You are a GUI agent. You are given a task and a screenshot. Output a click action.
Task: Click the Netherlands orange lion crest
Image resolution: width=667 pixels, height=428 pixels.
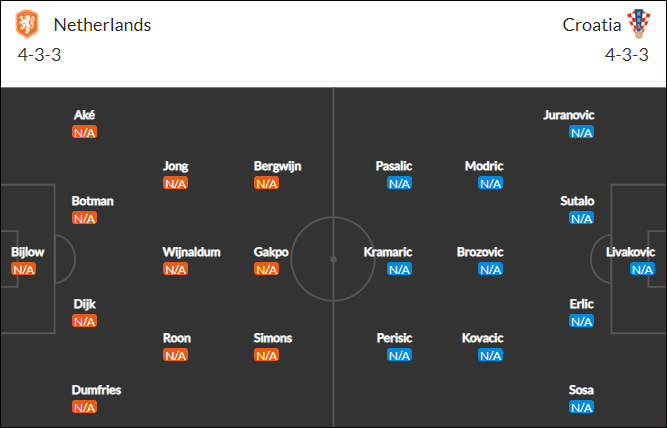point(27,24)
